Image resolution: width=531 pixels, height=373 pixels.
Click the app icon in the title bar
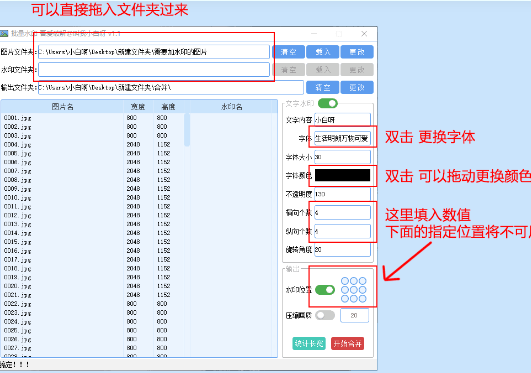[4, 34]
